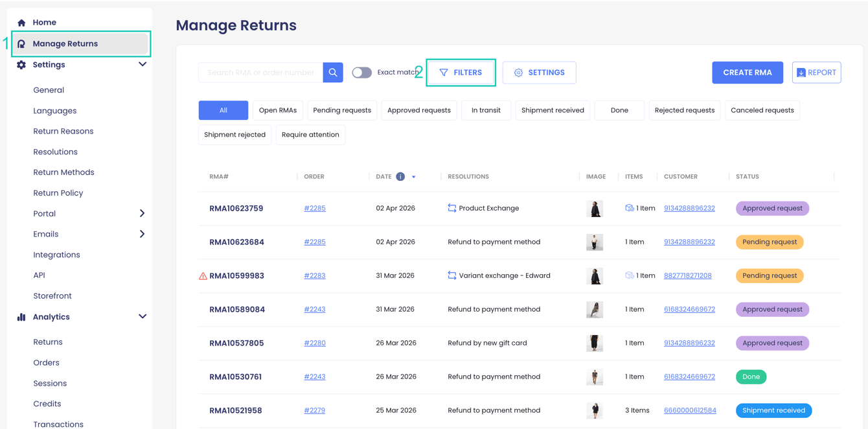Select the Open RMAs tab
868x429 pixels.
tap(278, 110)
